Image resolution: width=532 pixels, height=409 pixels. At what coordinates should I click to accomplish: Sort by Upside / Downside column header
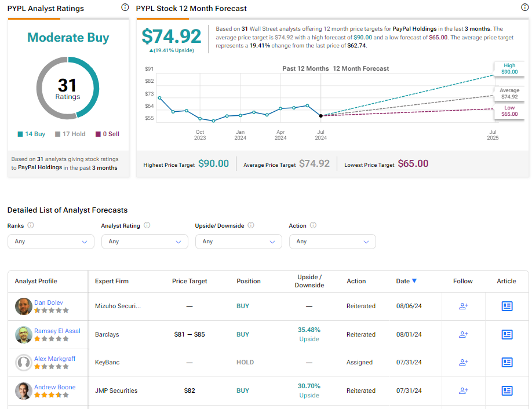point(309,281)
